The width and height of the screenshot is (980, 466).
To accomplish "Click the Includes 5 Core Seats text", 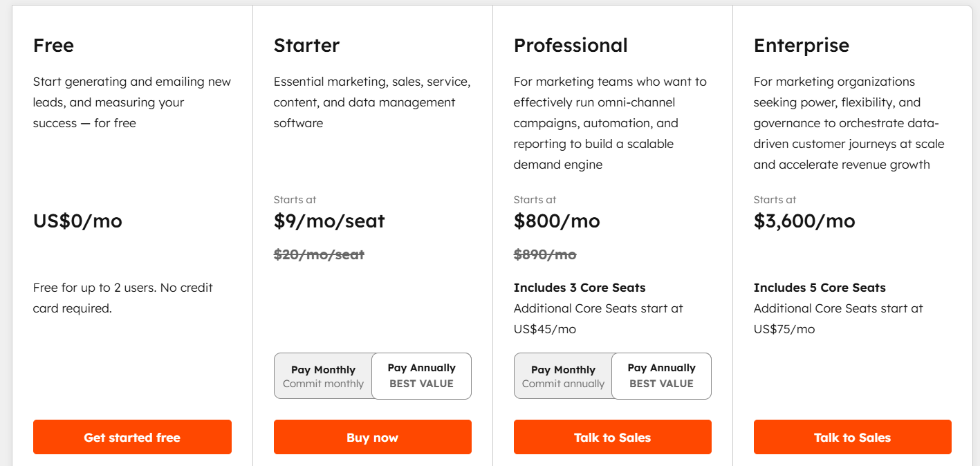I will click(x=820, y=287).
